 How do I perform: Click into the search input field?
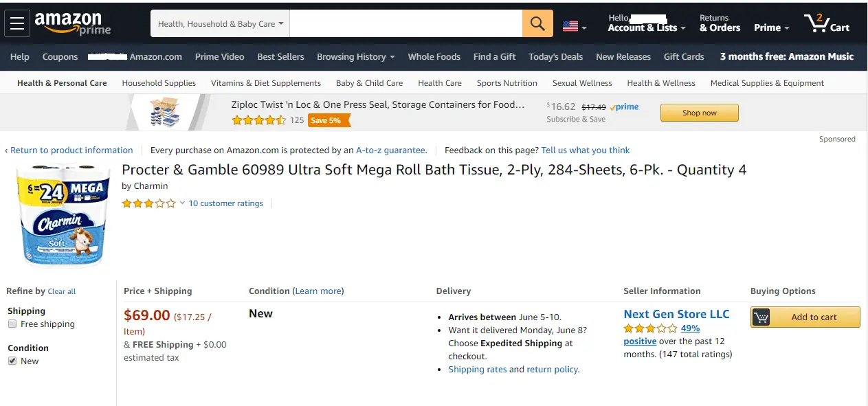point(405,24)
